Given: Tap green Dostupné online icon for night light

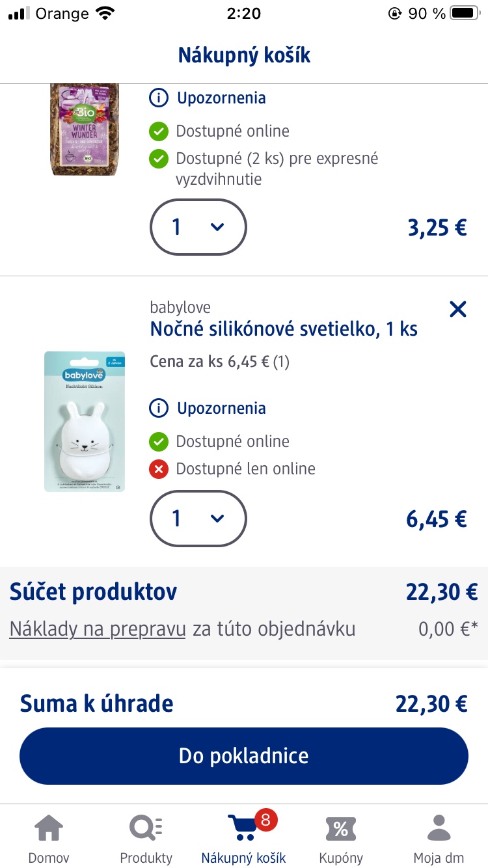Looking at the screenshot, I should tap(159, 442).
